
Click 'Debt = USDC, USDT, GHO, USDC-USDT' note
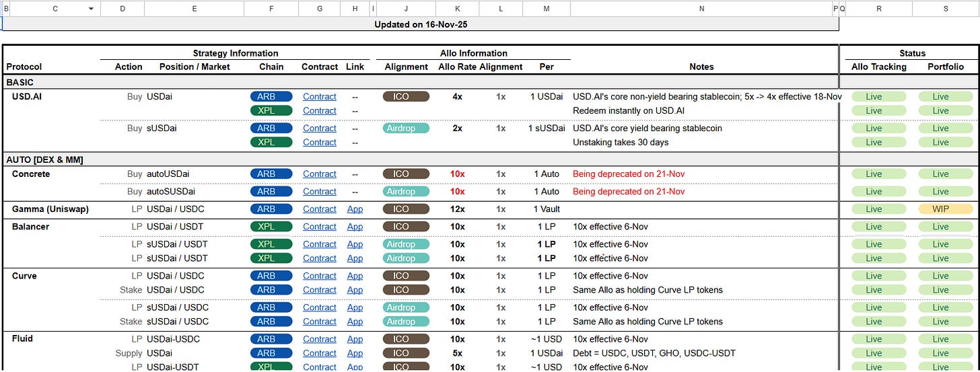pyautogui.click(x=654, y=353)
